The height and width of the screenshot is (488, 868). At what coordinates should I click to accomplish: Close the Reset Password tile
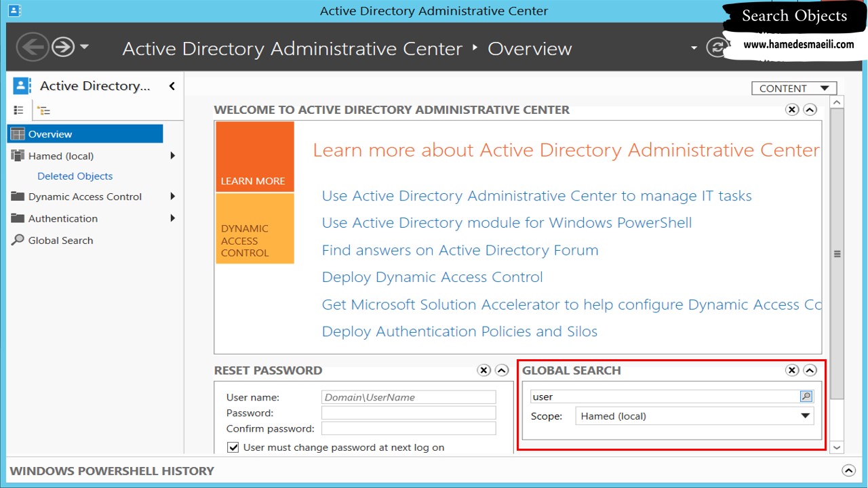coord(484,370)
